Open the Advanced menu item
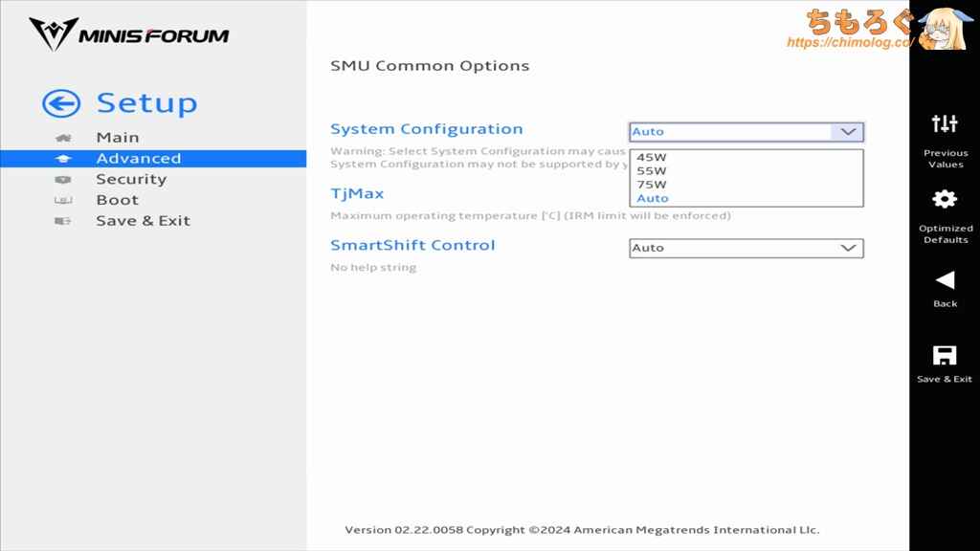 (x=138, y=159)
